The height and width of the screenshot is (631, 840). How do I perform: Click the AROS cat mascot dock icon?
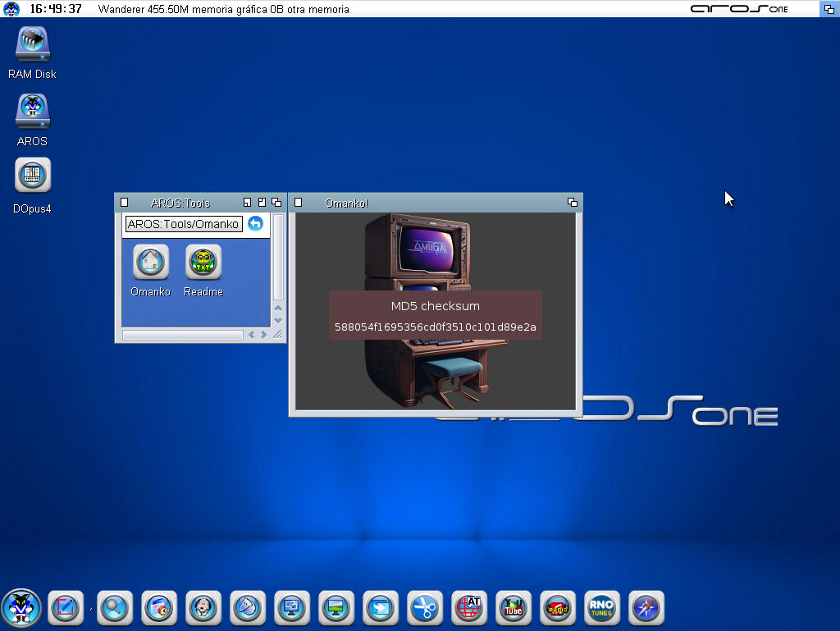coord(21,608)
